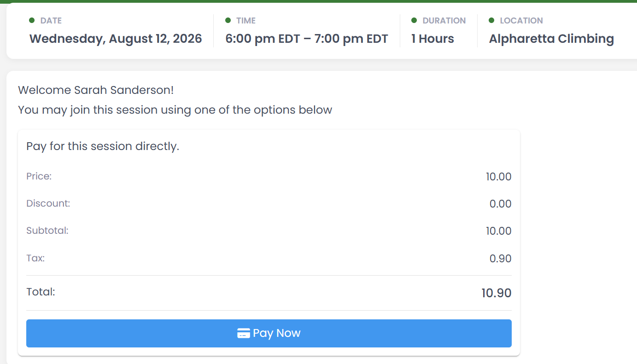Click the Total label
Viewport: 637px width, 364px height.
(x=41, y=292)
